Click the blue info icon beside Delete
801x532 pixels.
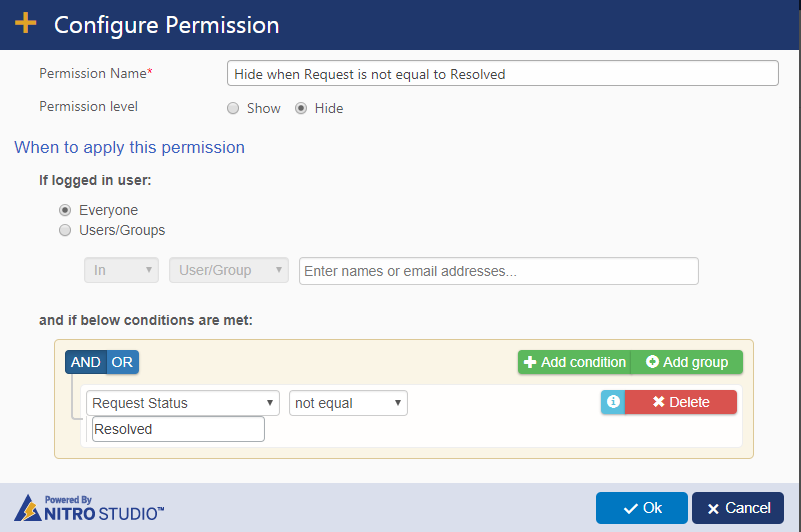coord(613,402)
